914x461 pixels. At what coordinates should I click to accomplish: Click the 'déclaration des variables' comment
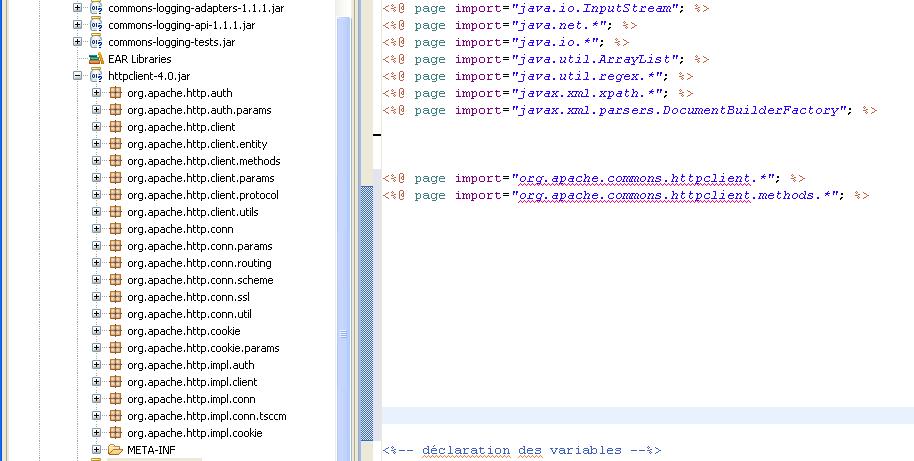pos(522,451)
